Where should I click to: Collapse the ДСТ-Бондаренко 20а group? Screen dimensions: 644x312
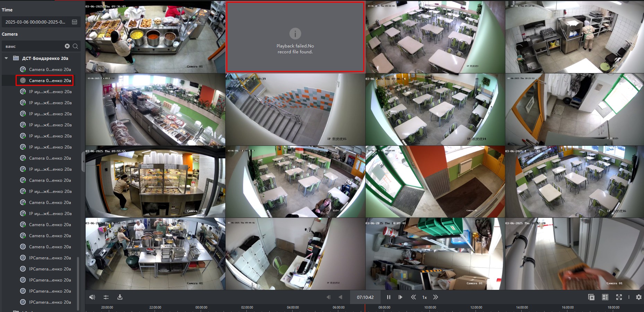point(6,58)
